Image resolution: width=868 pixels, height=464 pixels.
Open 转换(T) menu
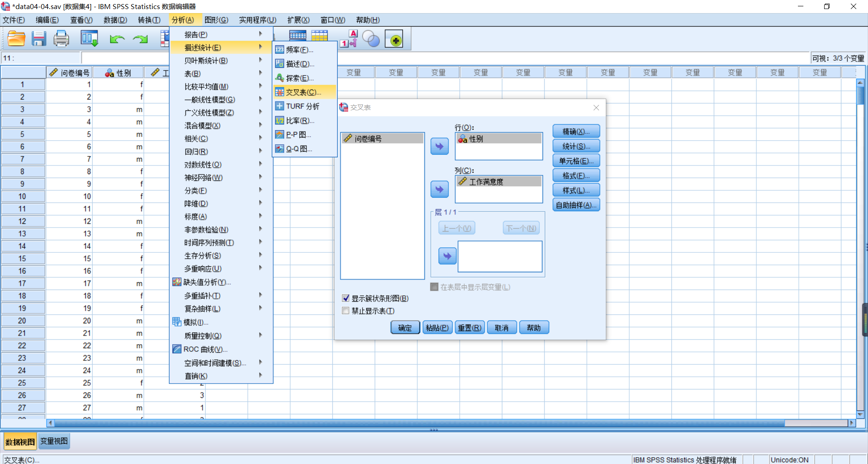[x=149, y=20]
